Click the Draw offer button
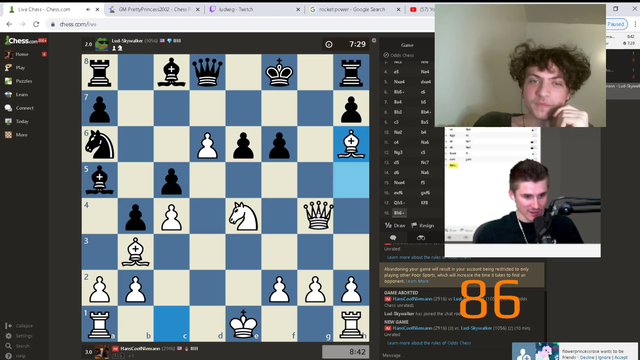The width and height of the screenshot is (640, 360). (395, 225)
